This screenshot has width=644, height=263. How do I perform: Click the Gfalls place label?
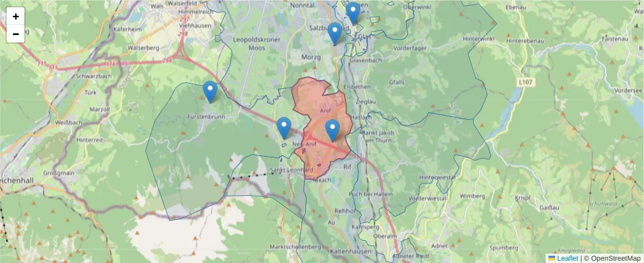click(397, 82)
